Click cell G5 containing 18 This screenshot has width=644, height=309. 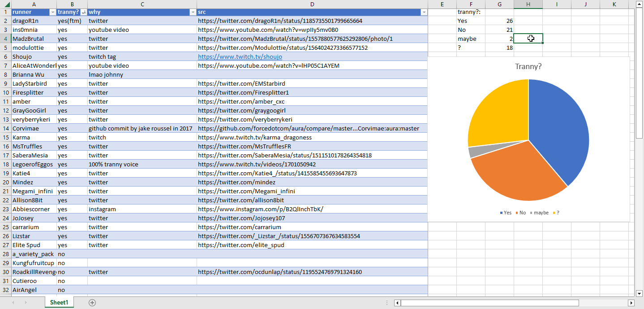pos(499,48)
